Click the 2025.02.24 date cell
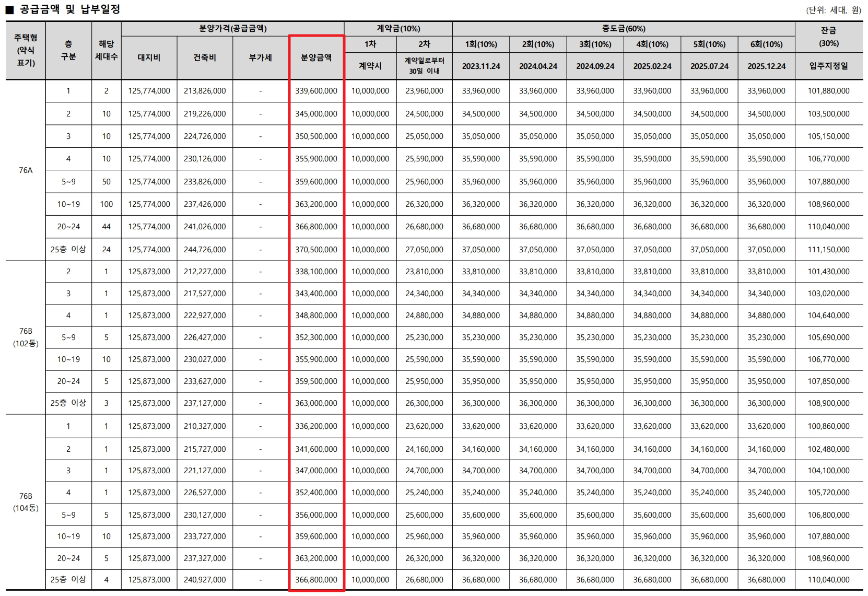 click(652, 66)
